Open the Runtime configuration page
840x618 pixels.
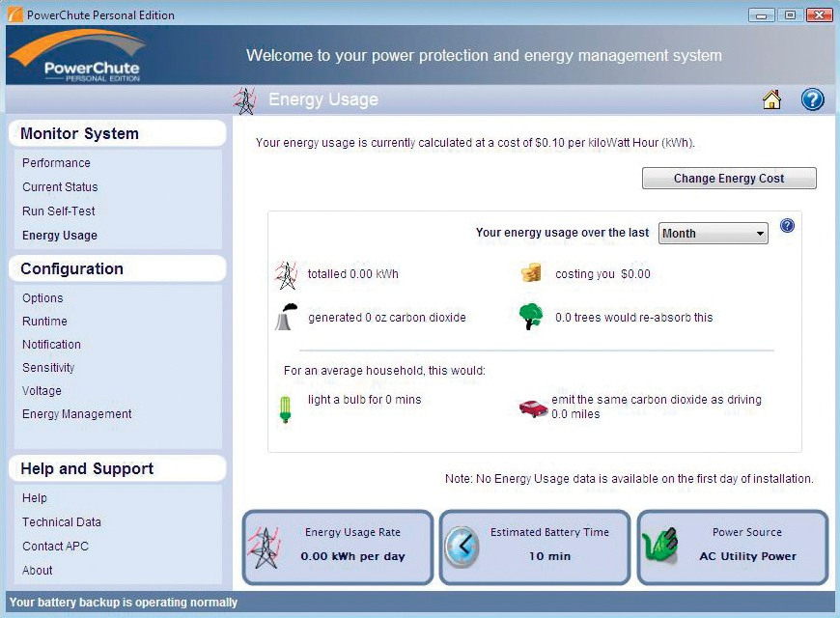[44, 321]
